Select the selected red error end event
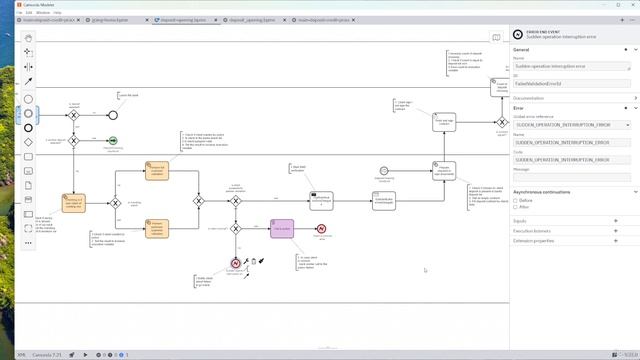Image resolution: width=640 pixels, height=360 pixels. 236,263
